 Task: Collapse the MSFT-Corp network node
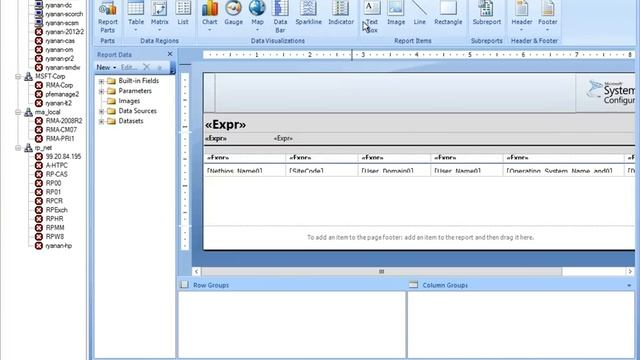tap(18, 76)
